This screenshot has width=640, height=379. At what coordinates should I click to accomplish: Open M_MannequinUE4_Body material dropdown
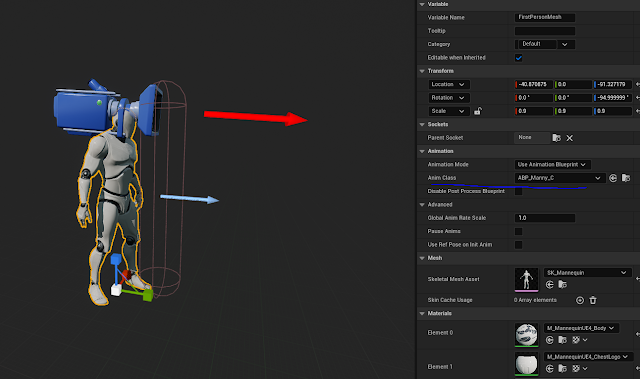click(x=581, y=328)
